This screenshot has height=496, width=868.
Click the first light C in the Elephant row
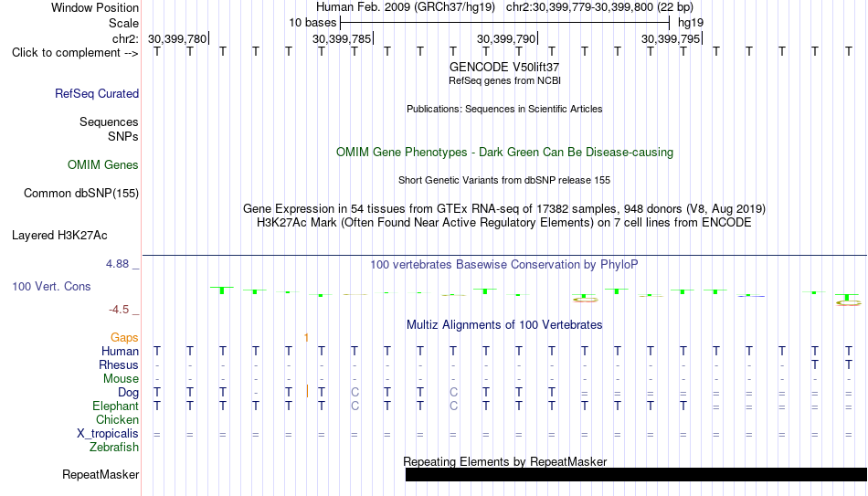[355, 406]
